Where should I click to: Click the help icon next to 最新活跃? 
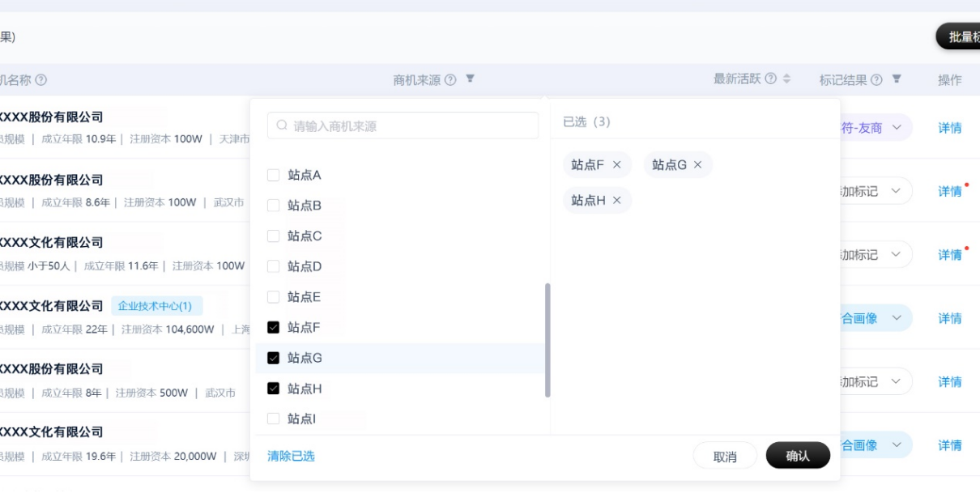click(x=770, y=79)
